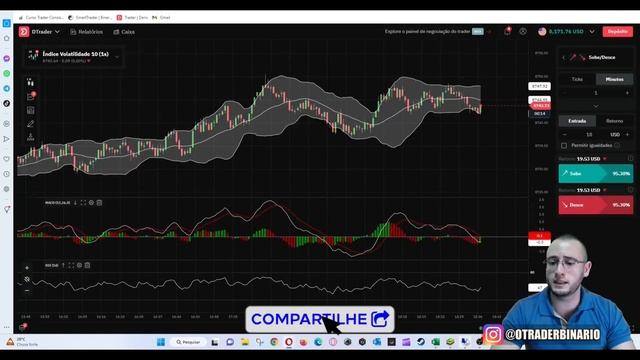The width and height of the screenshot is (640, 360).
Task: Switch to SmartTrader browser tab
Action: coord(90,18)
